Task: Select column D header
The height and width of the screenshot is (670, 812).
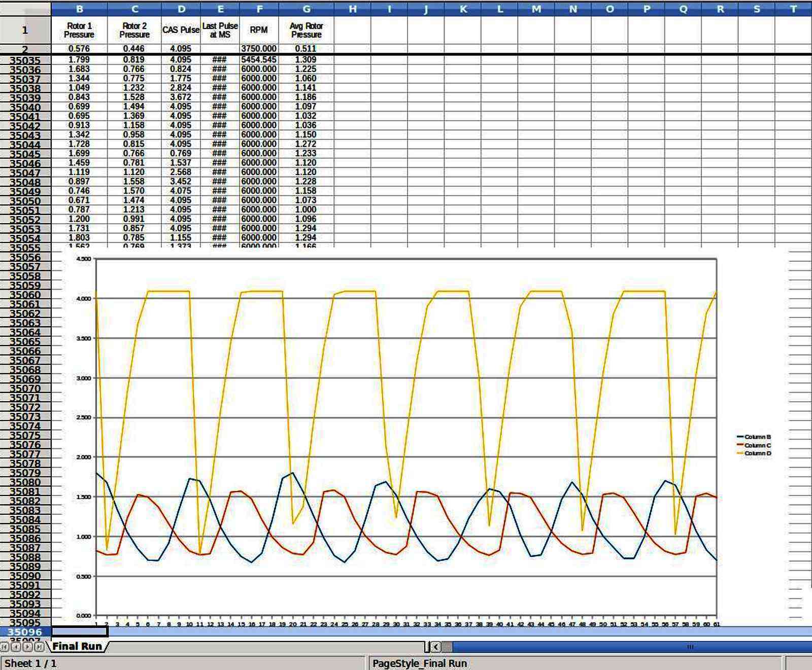Action: 181,9
